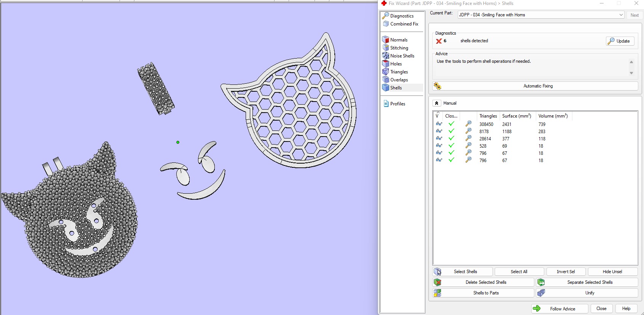Click the Next part button
Viewport: 644px width, 315px height.
(634, 15)
